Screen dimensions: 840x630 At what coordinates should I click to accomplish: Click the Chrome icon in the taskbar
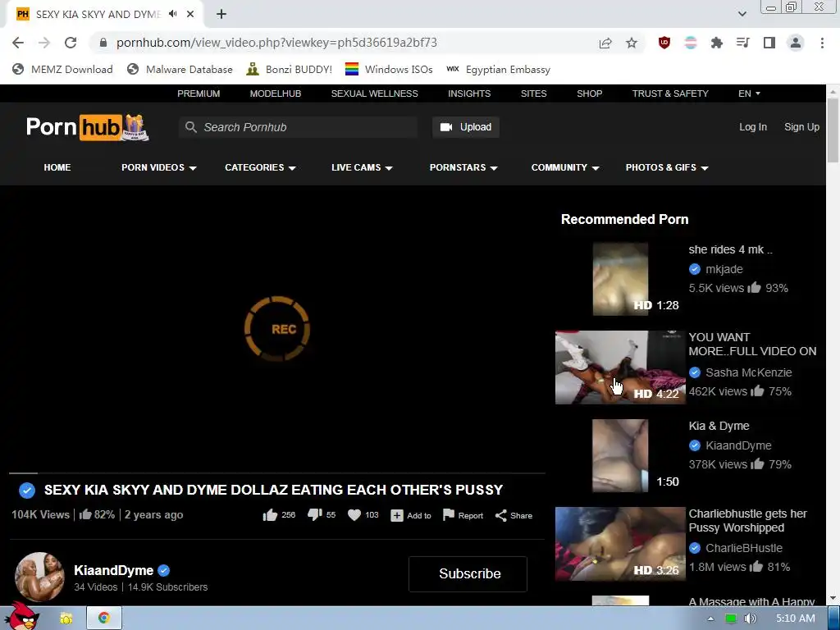tap(104, 619)
